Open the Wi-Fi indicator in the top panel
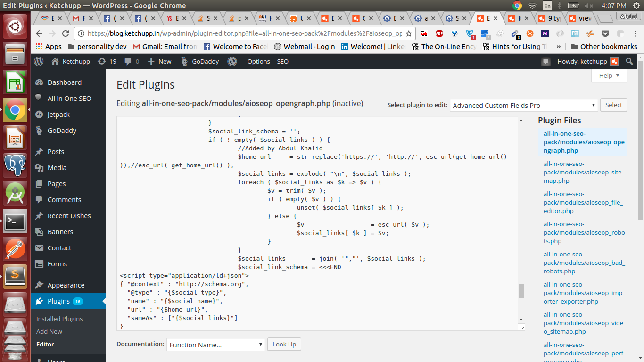Image resolution: width=644 pixels, height=362 pixels. click(x=532, y=6)
